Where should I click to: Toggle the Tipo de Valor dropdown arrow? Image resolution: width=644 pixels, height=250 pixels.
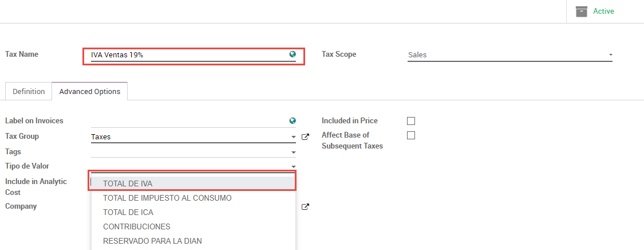[293, 167]
